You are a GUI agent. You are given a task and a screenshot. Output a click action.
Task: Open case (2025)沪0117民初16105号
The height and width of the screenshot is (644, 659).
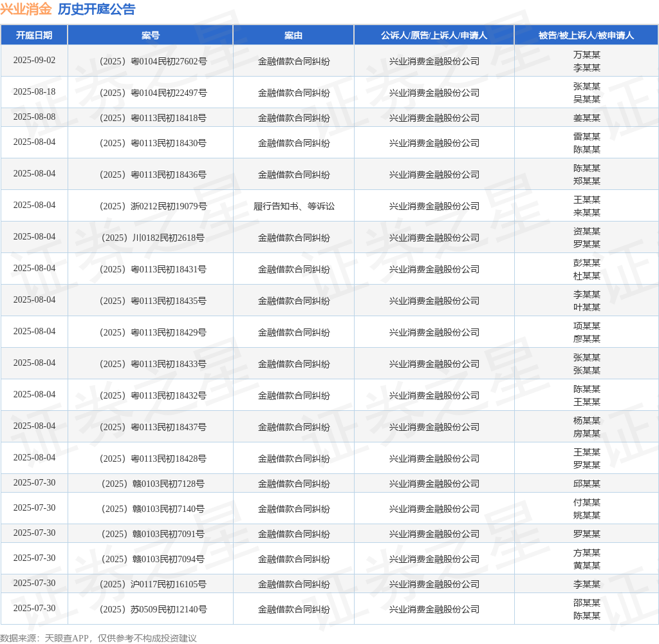(151, 584)
